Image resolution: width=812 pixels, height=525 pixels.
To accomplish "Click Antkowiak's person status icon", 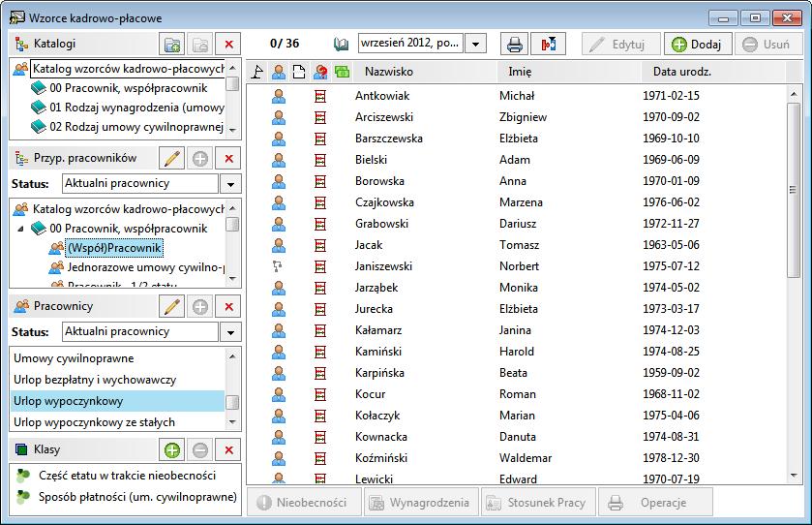I will click(x=279, y=96).
